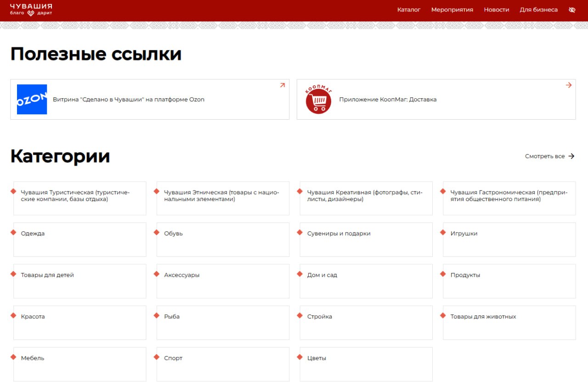Toggle the visually impaired eye icon
588x390 pixels.
pos(572,10)
